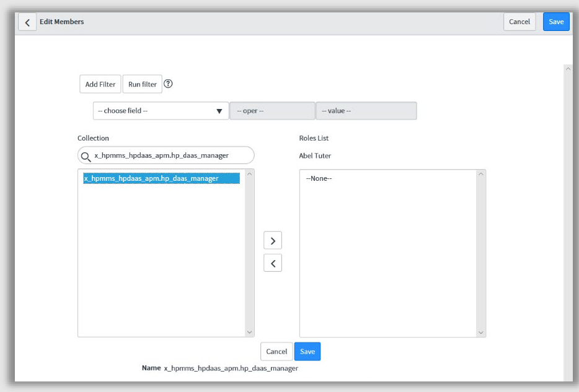Open the choose field dropdown

tap(160, 110)
